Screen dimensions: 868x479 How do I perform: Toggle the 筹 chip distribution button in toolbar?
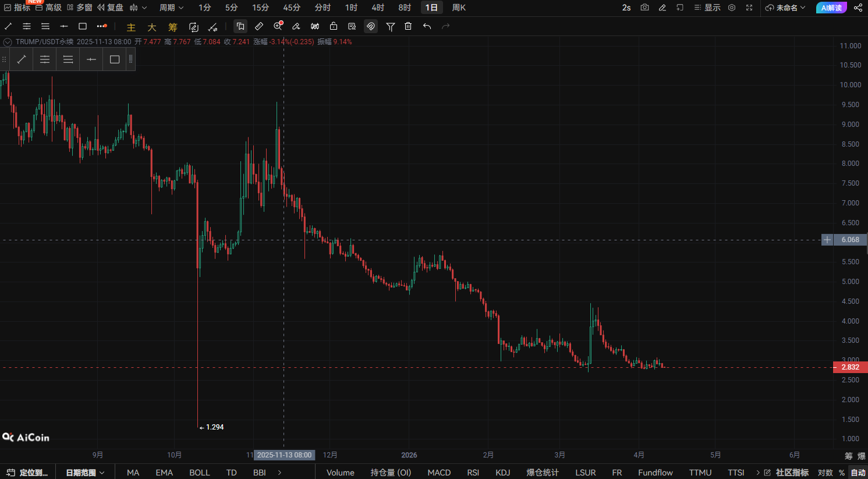[173, 27]
